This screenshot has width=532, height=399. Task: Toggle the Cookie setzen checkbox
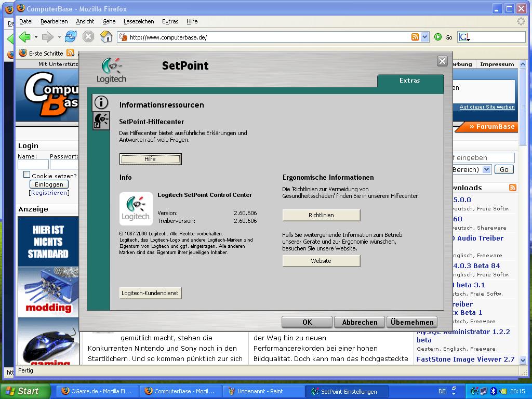pyautogui.click(x=27, y=175)
